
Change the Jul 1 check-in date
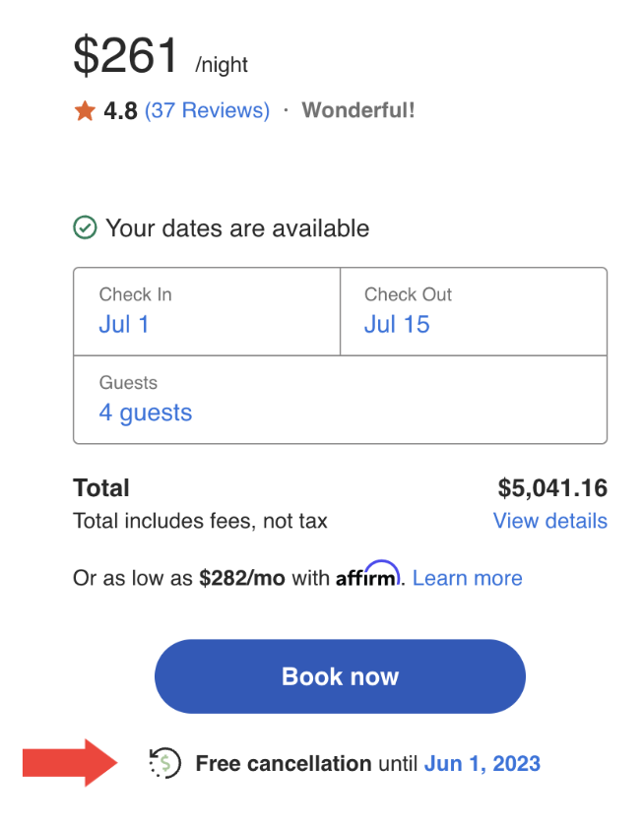(124, 324)
